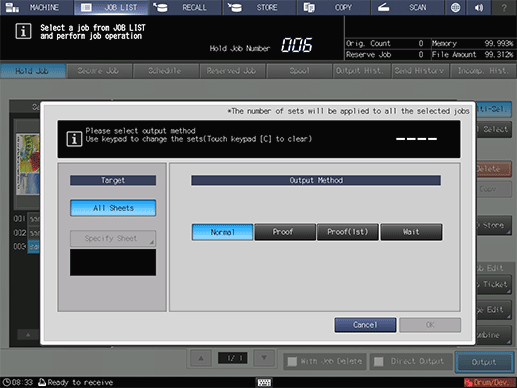The height and width of the screenshot is (388, 517).
Task: Expand the Specify Sheet option
Action: 113,238
